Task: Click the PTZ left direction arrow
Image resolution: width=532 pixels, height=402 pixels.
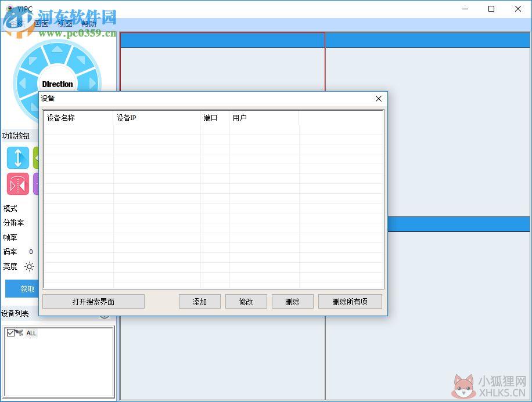Action: pos(23,83)
